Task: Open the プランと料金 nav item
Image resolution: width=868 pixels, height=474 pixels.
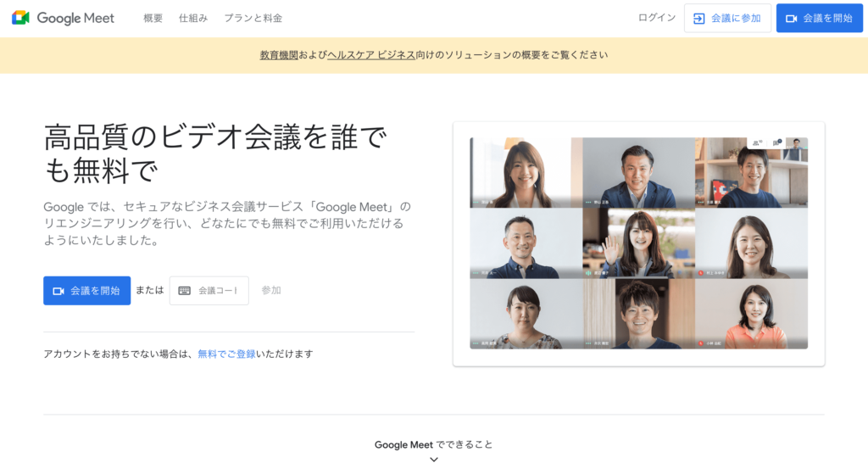Action: click(x=253, y=19)
